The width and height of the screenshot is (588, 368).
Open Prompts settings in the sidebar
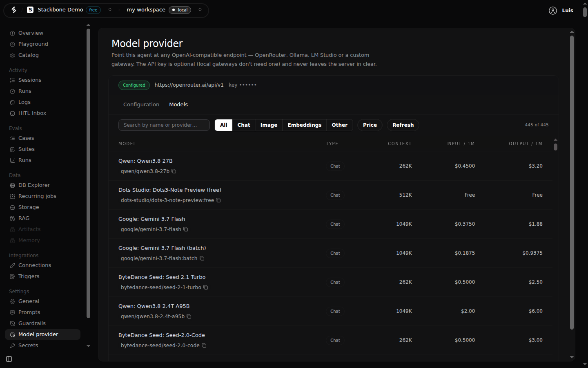point(42,312)
